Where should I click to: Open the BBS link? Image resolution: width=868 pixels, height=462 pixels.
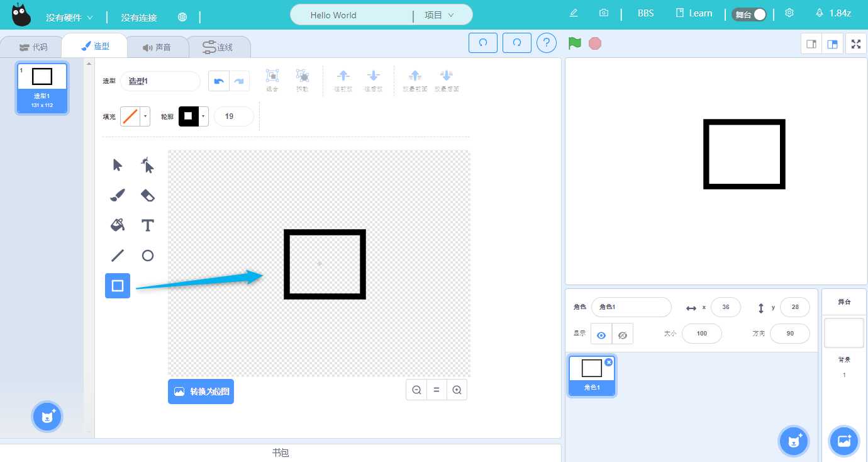tap(646, 13)
